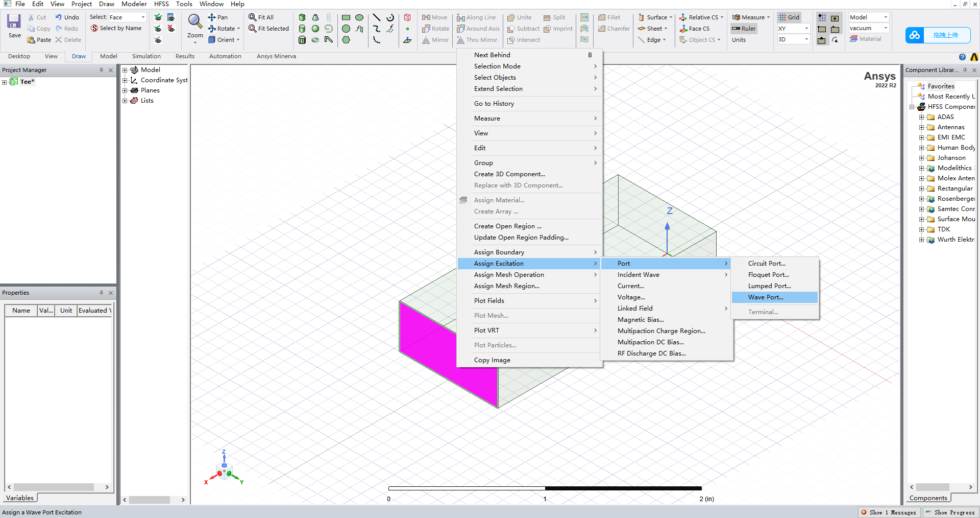Click the cloud upload icon

pyautogui.click(x=915, y=35)
